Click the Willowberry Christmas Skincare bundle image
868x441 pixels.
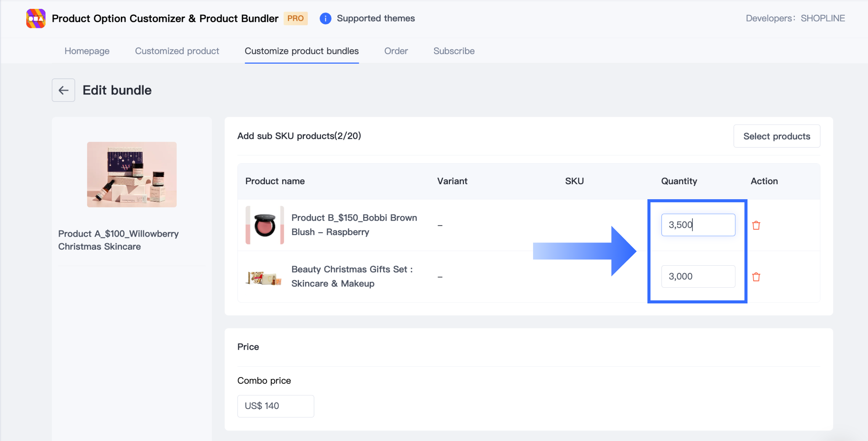point(132,174)
